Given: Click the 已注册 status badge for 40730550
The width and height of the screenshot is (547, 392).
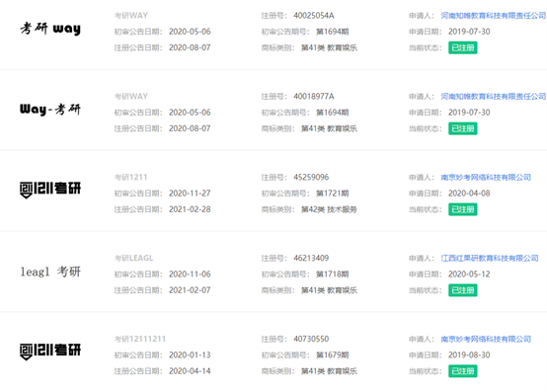Looking at the screenshot, I should click(462, 371).
